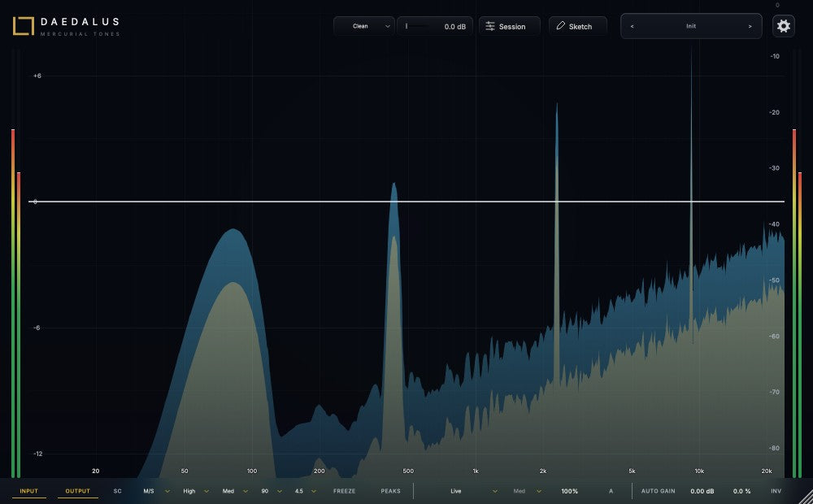Click the +6 gain scale label
Viewport: 813px width, 504px height.
pyautogui.click(x=37, y=76)
